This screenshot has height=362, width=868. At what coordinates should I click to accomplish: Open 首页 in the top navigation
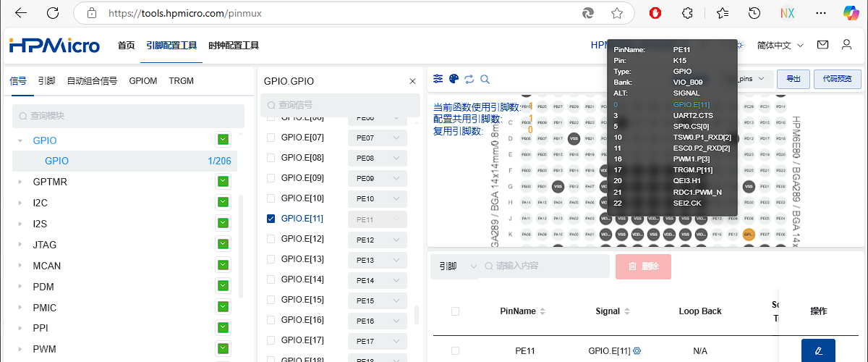pyautogui.click(x=127, y=45)
